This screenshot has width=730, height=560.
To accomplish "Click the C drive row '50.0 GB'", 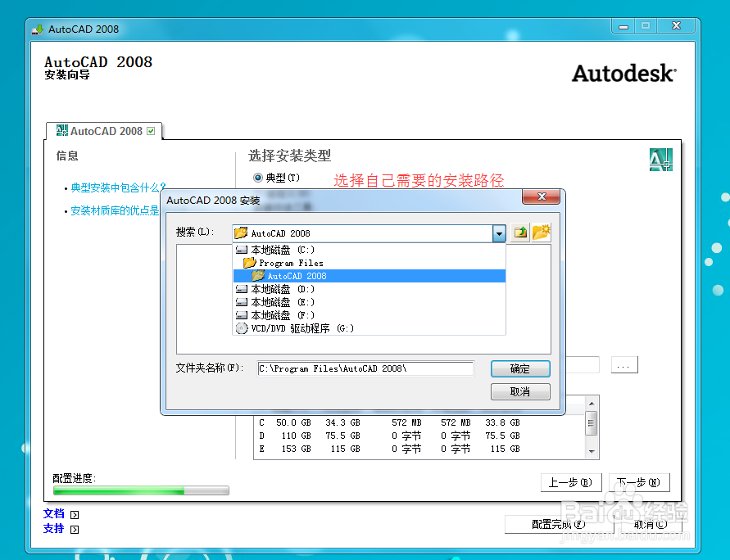I will pyautogui.click(x=293, y=422).
